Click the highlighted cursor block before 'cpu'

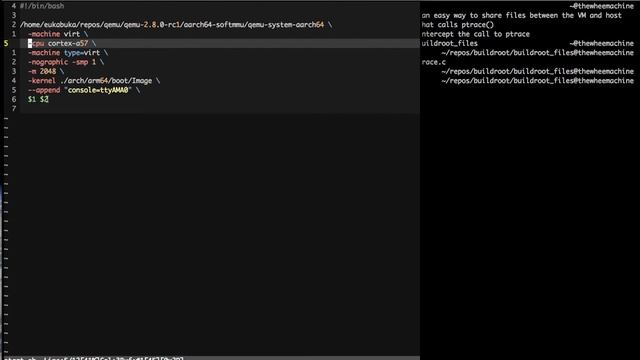pos(30,43)
